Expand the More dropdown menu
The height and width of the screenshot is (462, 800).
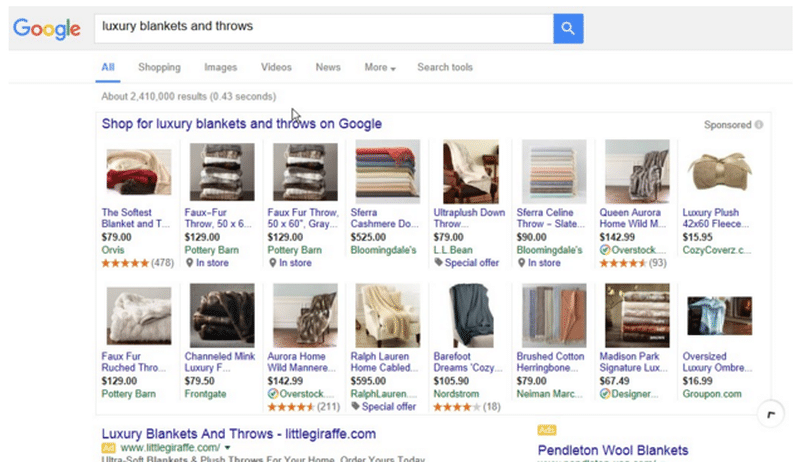coord(379,68)
